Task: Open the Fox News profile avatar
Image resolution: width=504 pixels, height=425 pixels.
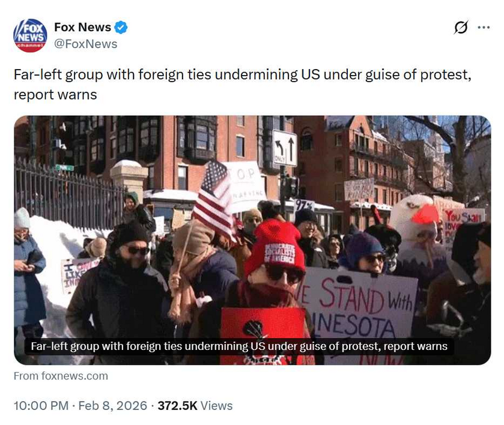Action: (30, 35)
